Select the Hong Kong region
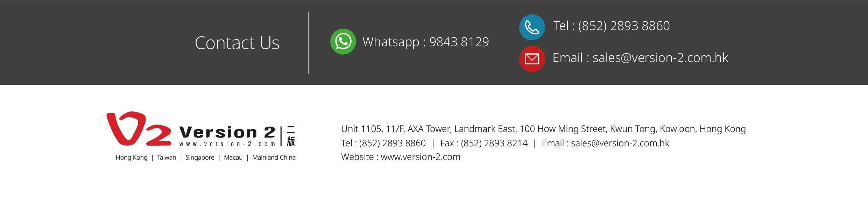Screen dimensions: 868x203 tap(132, 157)
